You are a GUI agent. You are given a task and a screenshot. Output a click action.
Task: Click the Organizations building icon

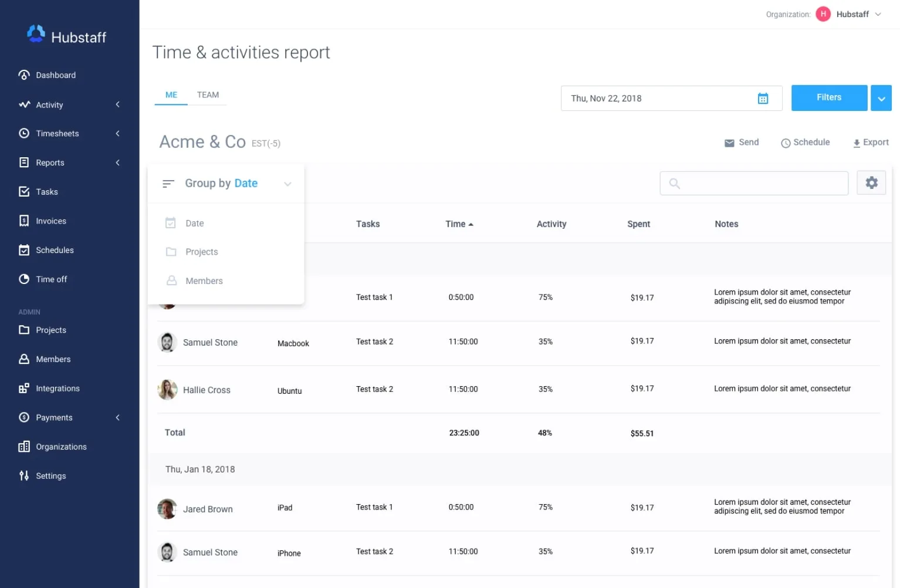coord(24,447)
